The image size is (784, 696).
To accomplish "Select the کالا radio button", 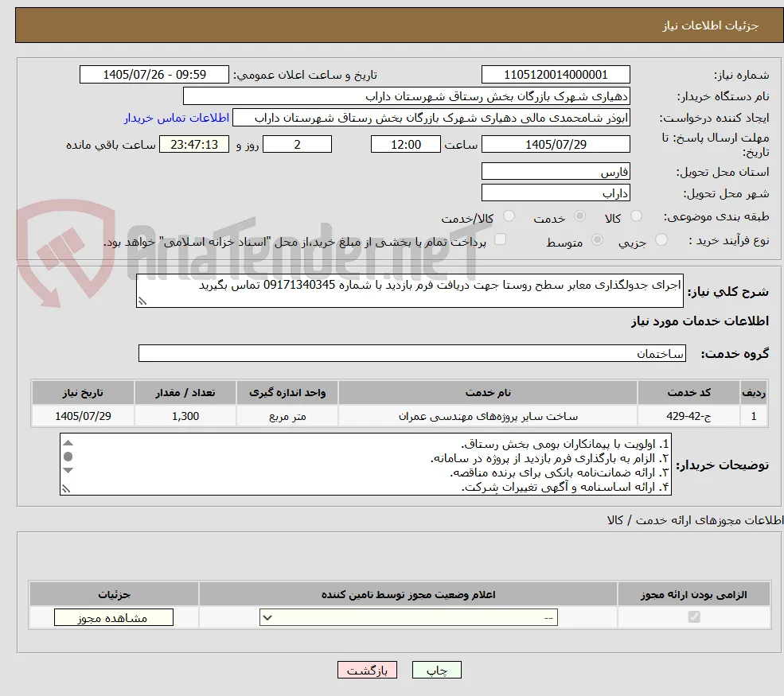I will 636,216.
